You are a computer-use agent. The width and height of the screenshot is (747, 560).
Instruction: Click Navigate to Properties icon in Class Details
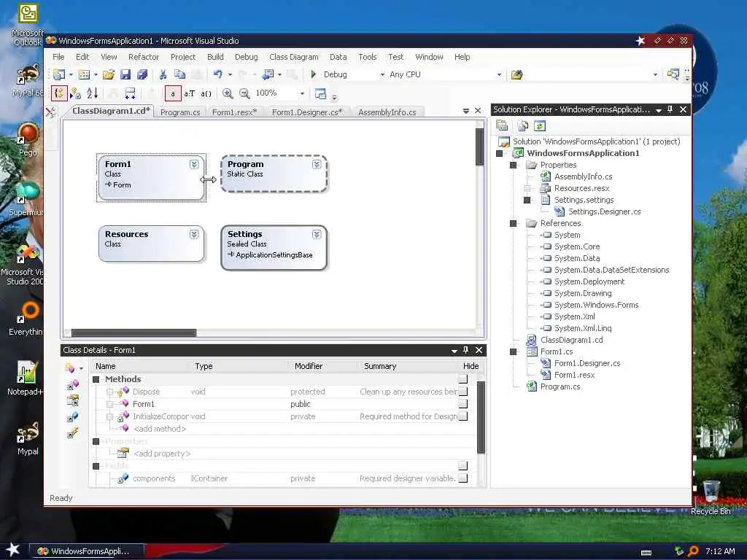(72, 401)
